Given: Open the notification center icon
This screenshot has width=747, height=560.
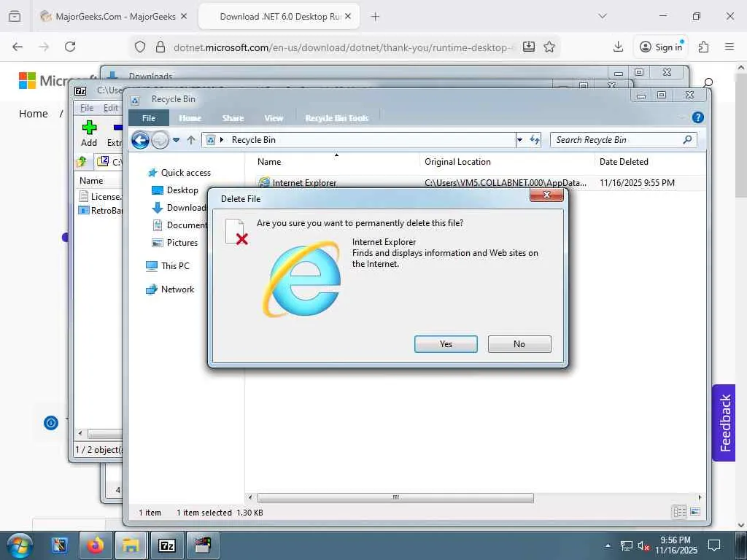Looking at the screenshot, I should tap(713, 545).
